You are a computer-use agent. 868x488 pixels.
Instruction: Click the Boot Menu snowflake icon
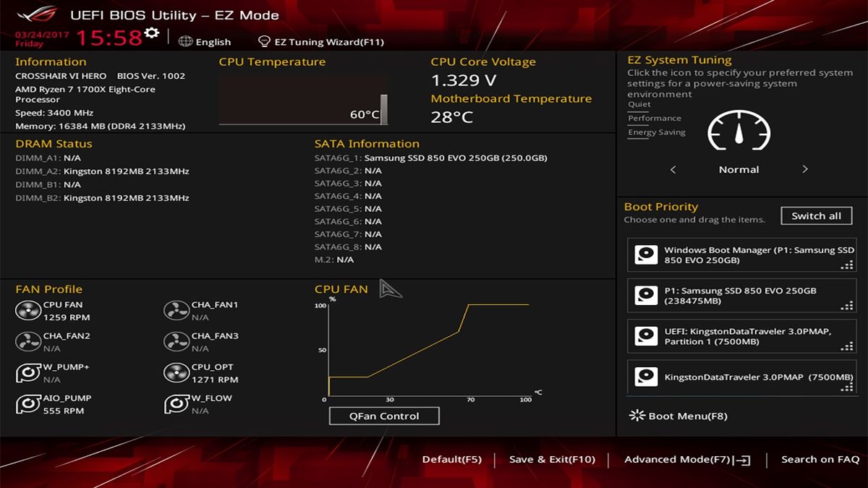(637, 416)
